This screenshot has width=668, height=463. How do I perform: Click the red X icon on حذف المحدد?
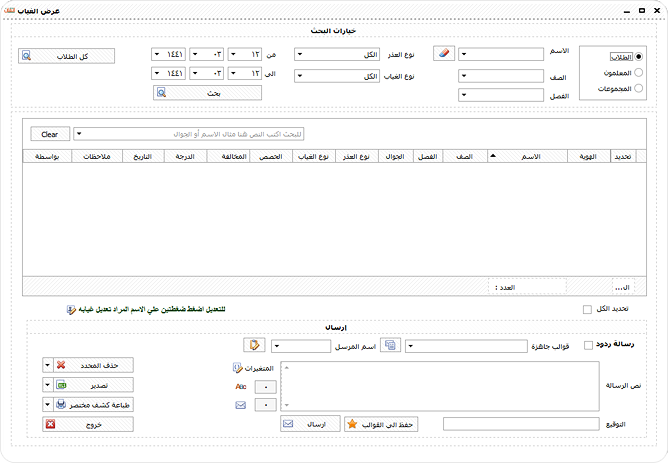point(61,365)
